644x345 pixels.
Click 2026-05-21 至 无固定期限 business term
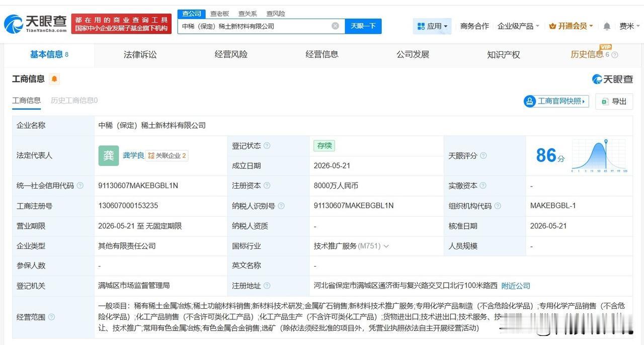[x=140, y=226]
